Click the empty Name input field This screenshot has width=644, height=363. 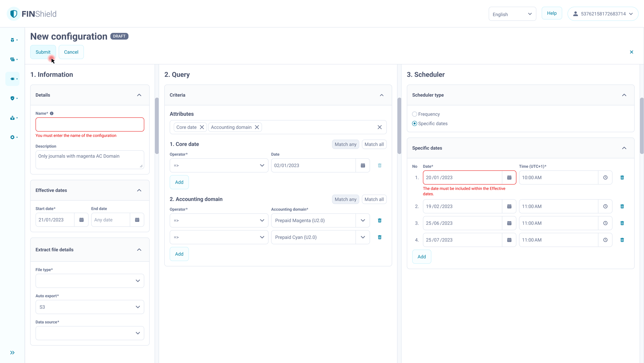point(90,124)
